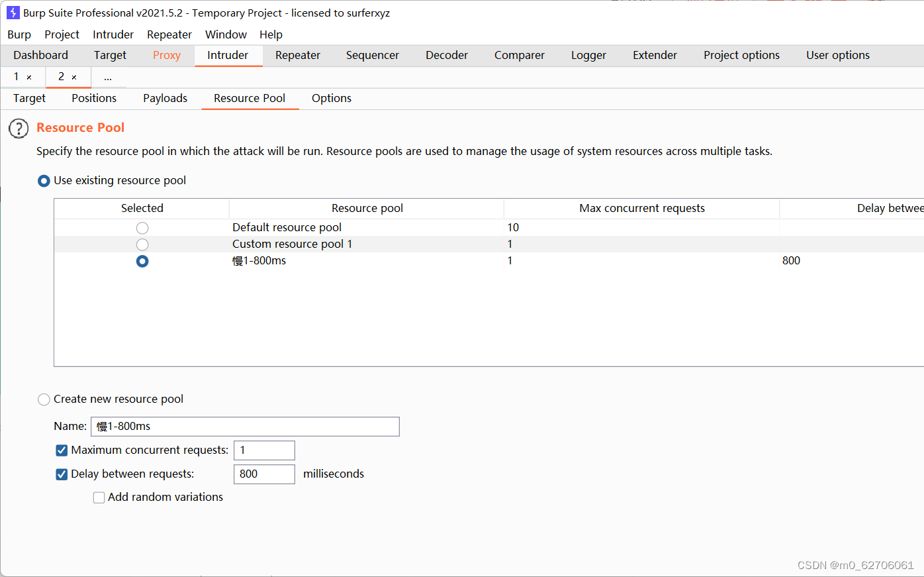Image resolution: width=924 pixels, height=577 pixels.
Task: Choose the 慢1-800ms pool radio button
Action: pyautogui.click(x=142, y=261)
